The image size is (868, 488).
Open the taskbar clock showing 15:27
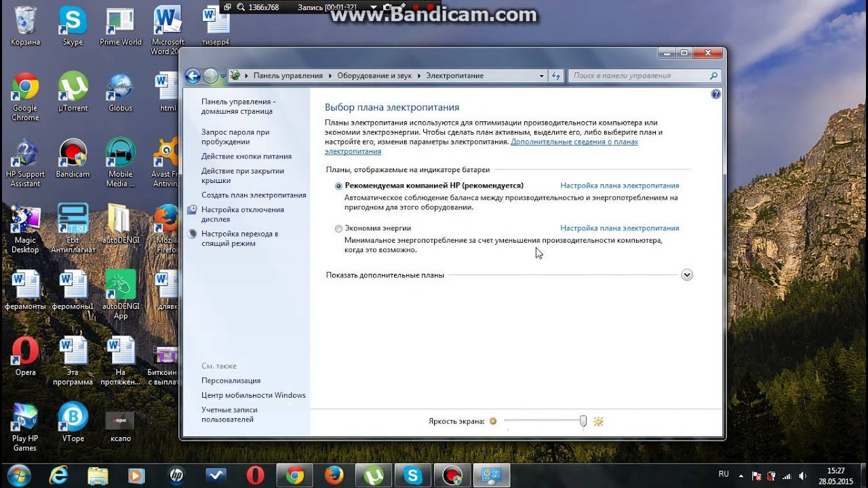click(x=836, y=476)
